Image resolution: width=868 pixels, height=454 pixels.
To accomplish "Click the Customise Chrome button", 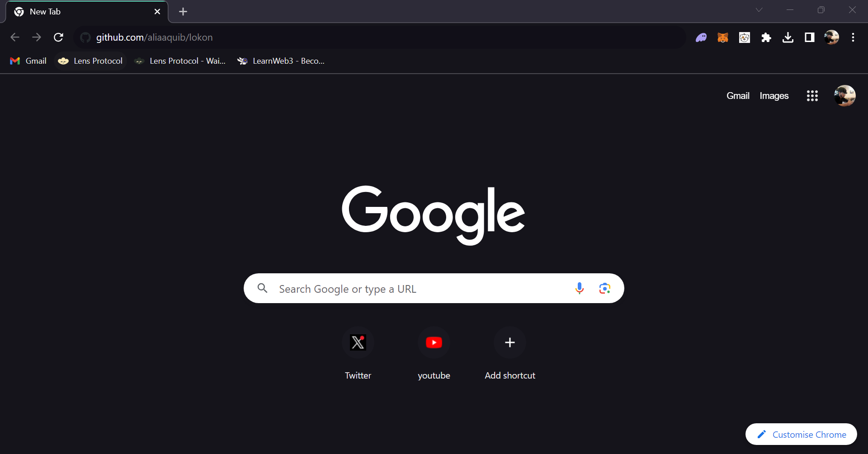I will pyautogui.click(x=801, y=434).
